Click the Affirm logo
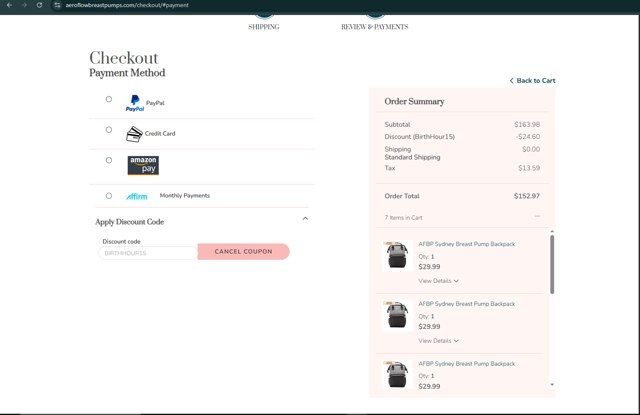This screenshot has width=640, height=415. pos(137,196)
